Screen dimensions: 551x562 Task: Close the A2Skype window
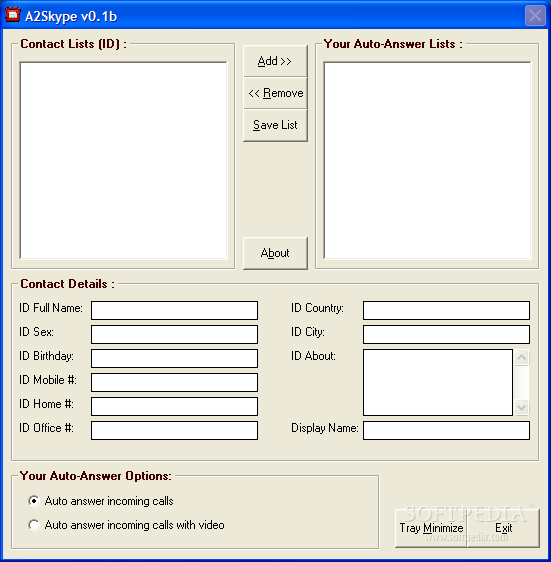point(535,16)
